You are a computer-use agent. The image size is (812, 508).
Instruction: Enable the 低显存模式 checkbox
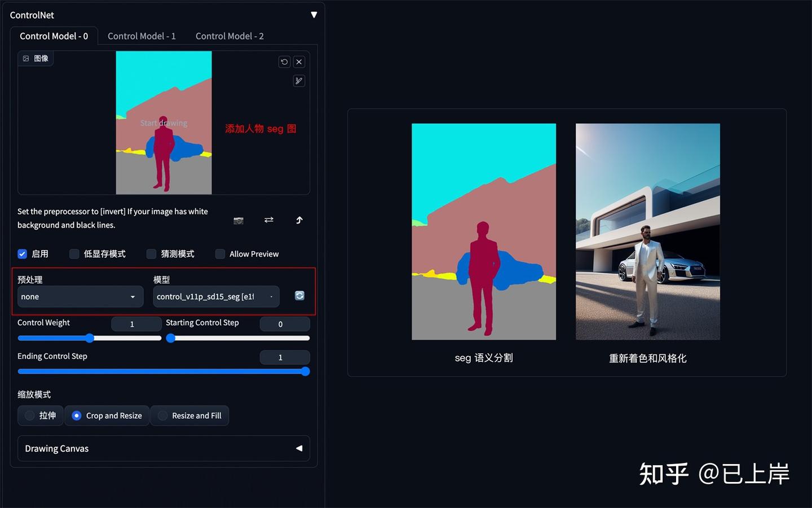(x=74, y=254)
